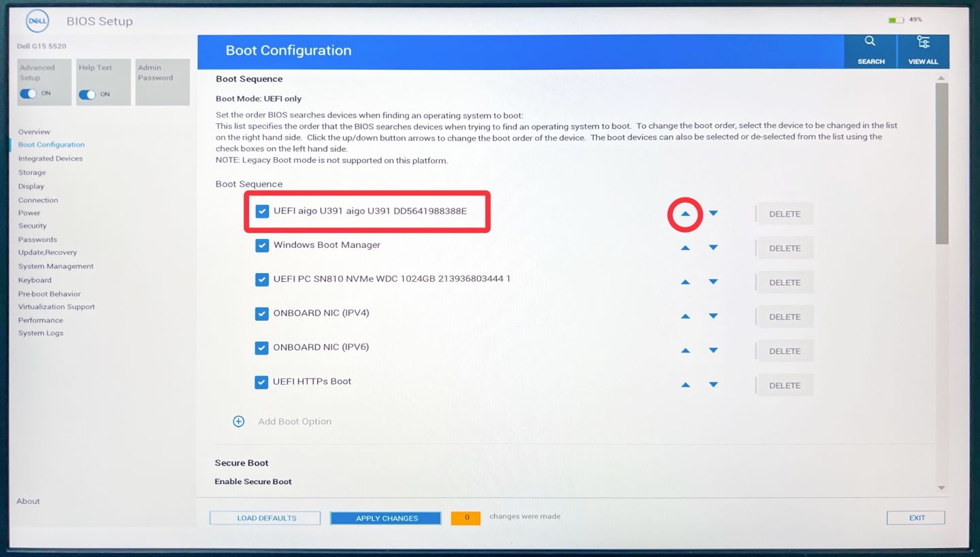Open System Management section
Screen dimensions: 980x557
click(x=56, y=266)
